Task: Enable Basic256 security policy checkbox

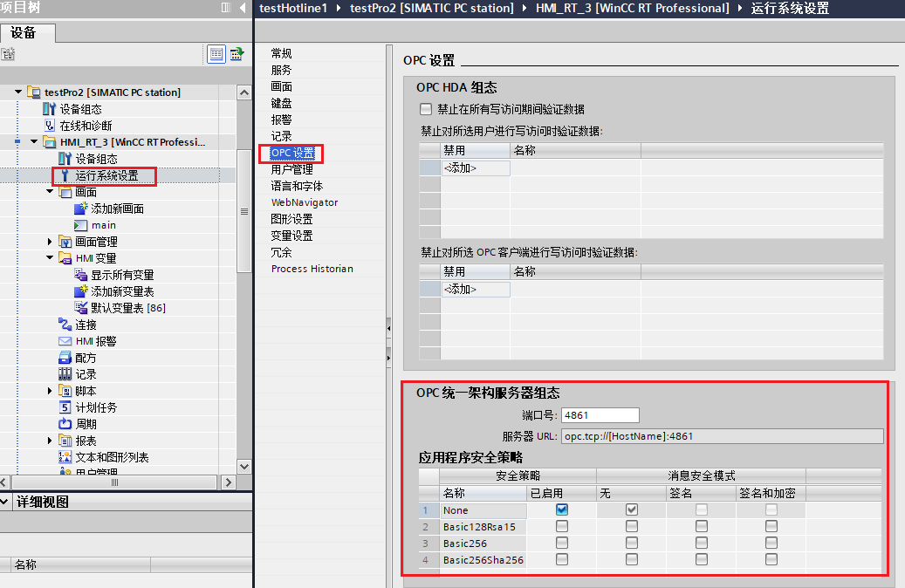Action: point(562,543)
